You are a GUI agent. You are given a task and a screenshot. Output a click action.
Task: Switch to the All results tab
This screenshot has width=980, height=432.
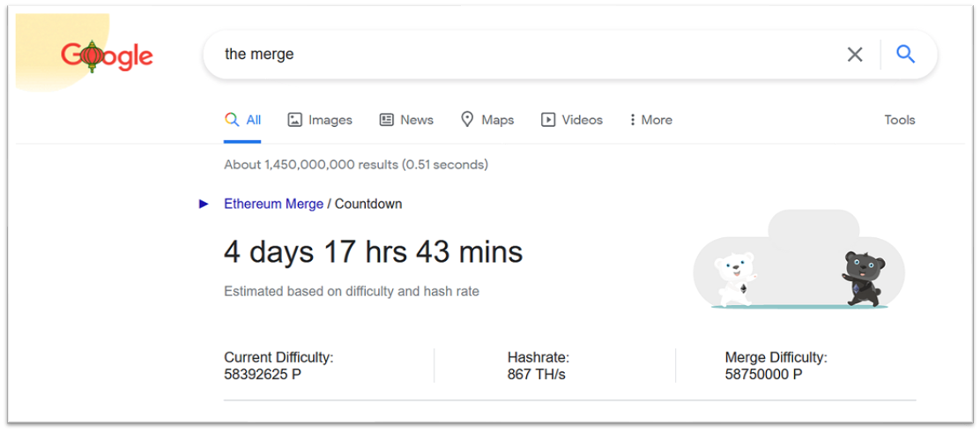click(242, 119)
